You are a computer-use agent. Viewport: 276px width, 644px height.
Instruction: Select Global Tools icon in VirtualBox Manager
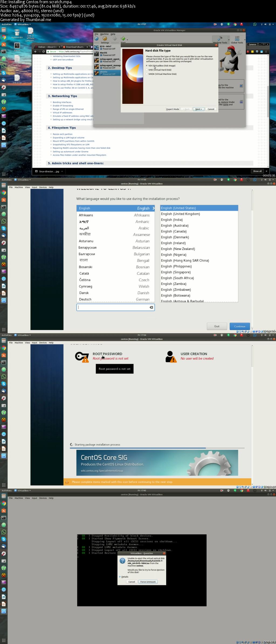tap(237, 39)
